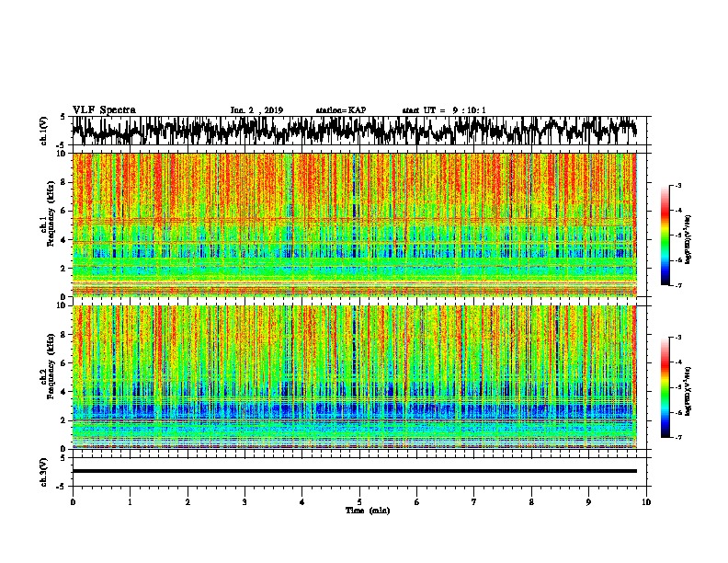Select the upper colorbar "log(PSD)(V²/Hz)" label
728x563 pixels.
(x=688, y=240)
